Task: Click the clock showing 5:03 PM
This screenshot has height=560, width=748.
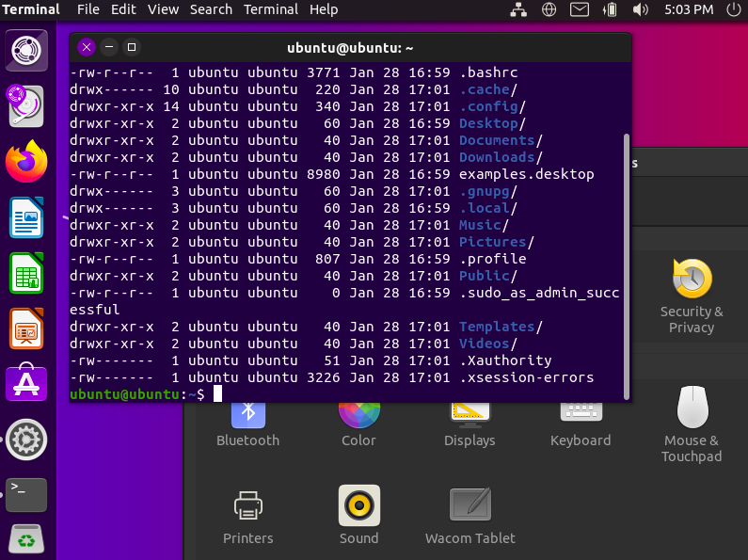Action: tap(688, 9)
